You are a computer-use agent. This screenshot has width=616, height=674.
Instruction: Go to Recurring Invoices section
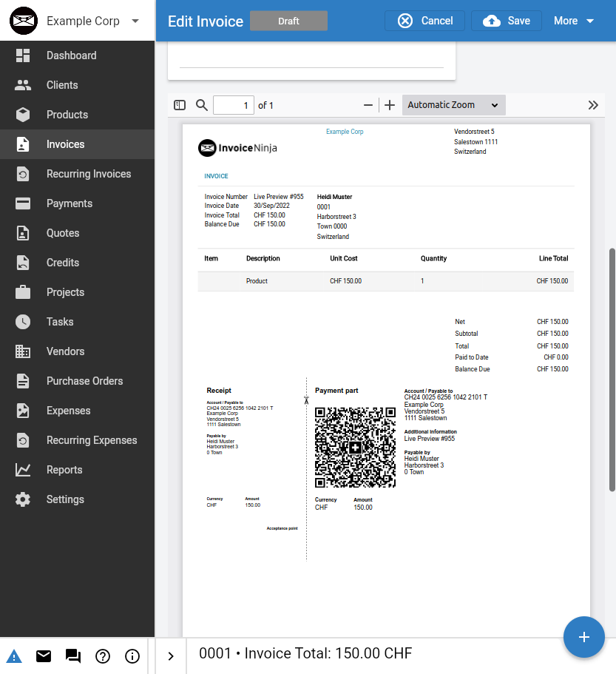(88, 174)
